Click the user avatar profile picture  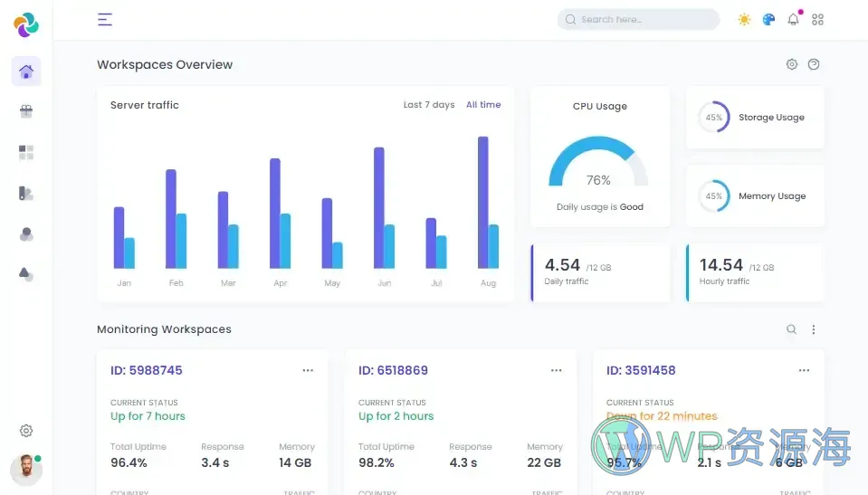[x=26, y=470]
